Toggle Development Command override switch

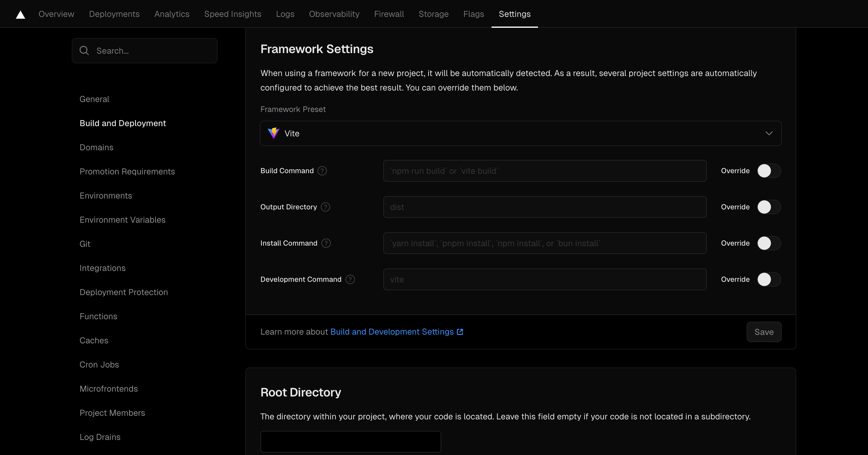[768, 279]
